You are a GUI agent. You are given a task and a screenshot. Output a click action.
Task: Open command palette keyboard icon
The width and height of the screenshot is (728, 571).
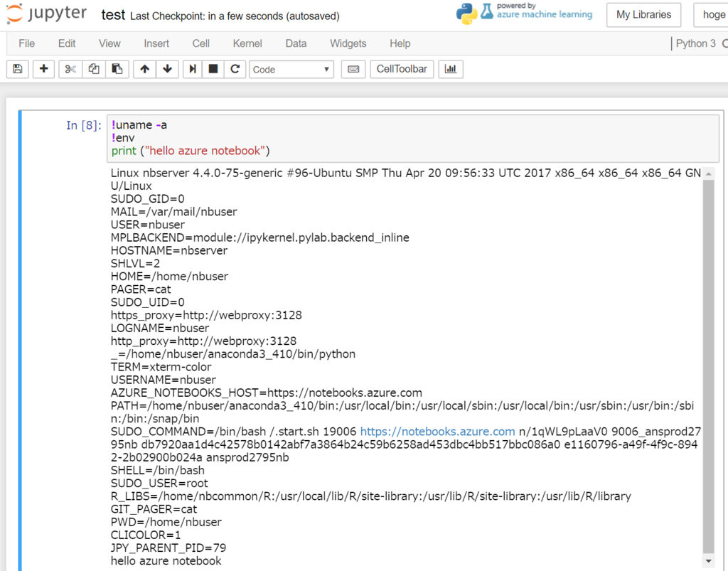pos(353,69)
